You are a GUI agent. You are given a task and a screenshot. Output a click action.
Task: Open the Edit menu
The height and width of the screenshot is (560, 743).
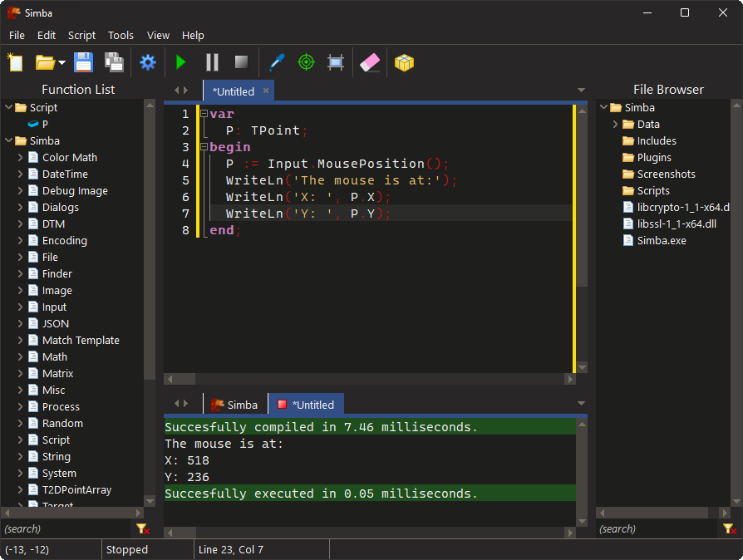[47, 36]
